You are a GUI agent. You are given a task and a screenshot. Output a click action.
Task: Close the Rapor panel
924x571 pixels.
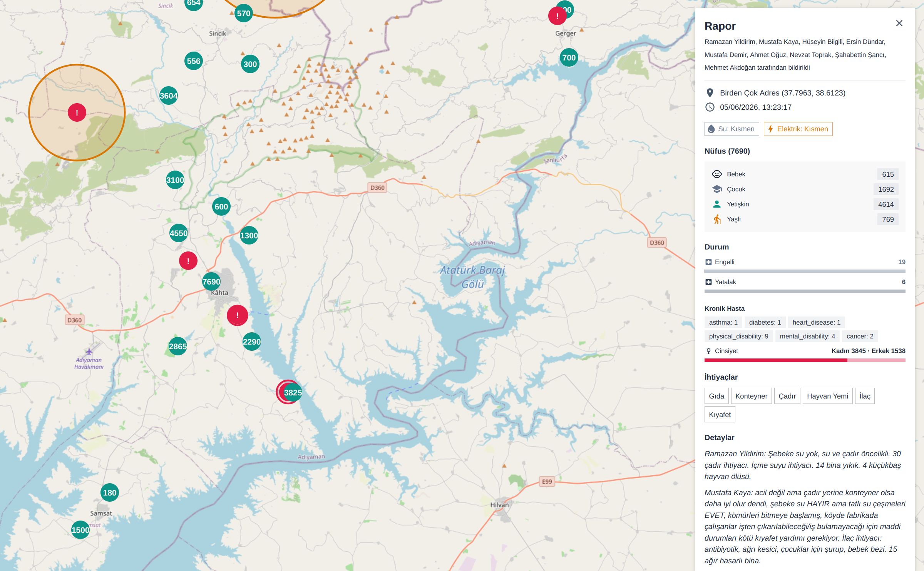coord(899,23)
